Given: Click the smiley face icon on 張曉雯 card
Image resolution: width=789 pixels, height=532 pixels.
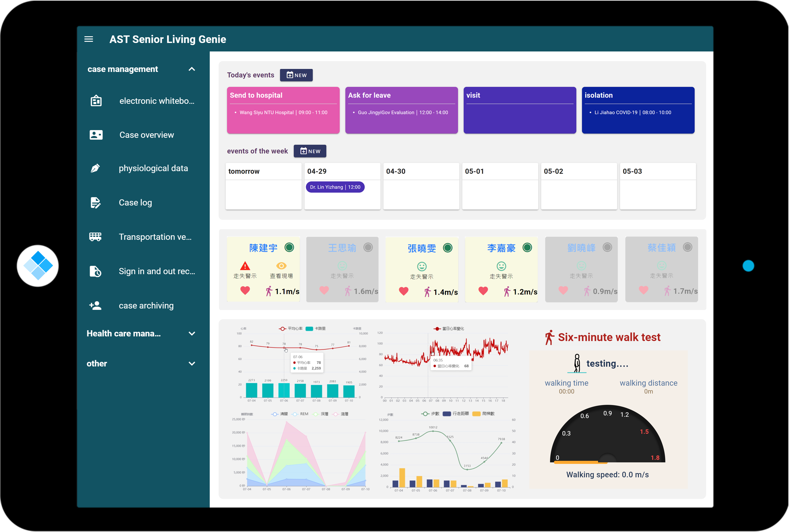Looking at the screenshot, I should [422, 266].
